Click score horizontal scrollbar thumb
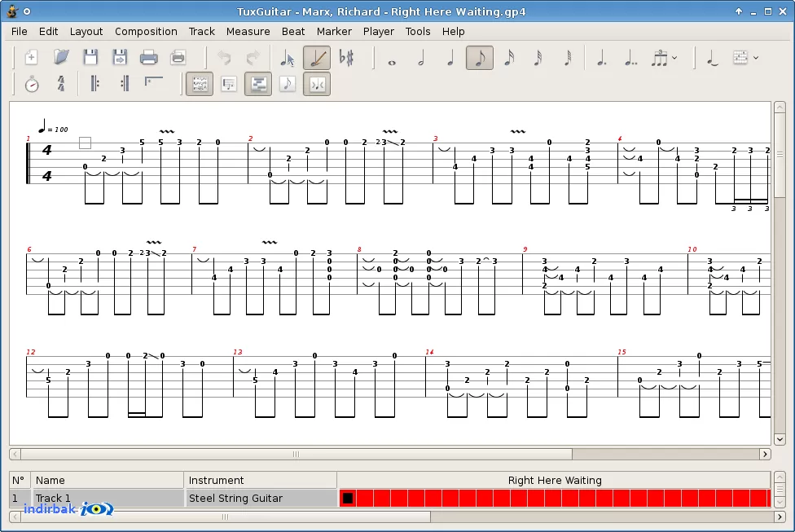 coord(296,454)
